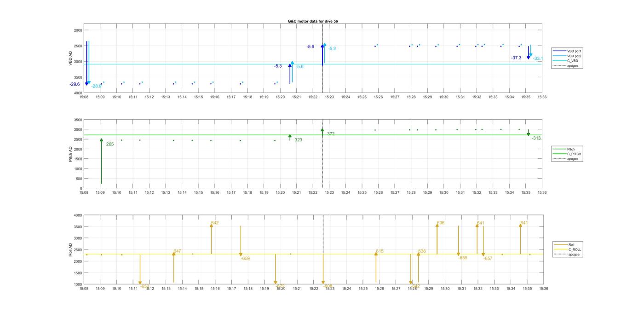The height and width of the screenshot is (319, 644).
Task: Click 'apogee' entry in the Pitch plot legend
Action: point(573,159)
